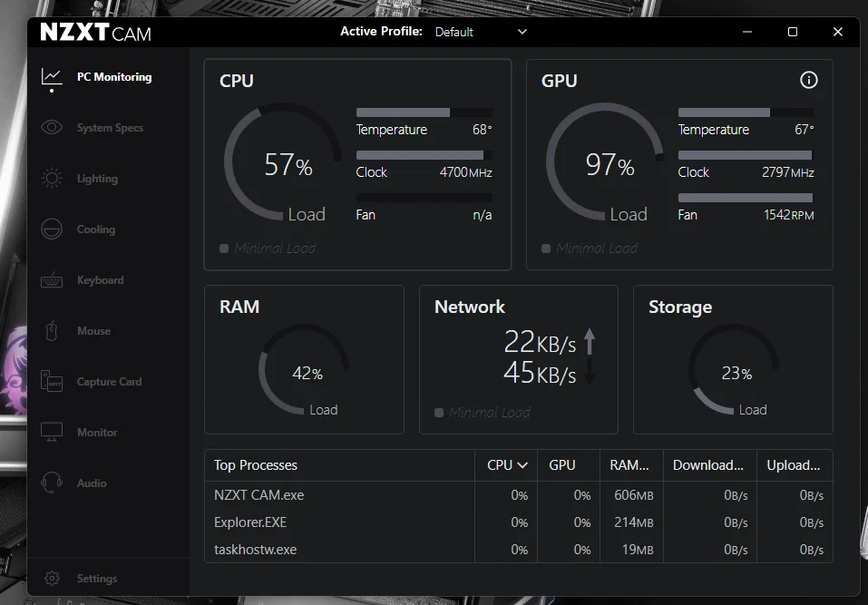Click the System Specs eye icon
868x605 pixels.
point(52,128)
